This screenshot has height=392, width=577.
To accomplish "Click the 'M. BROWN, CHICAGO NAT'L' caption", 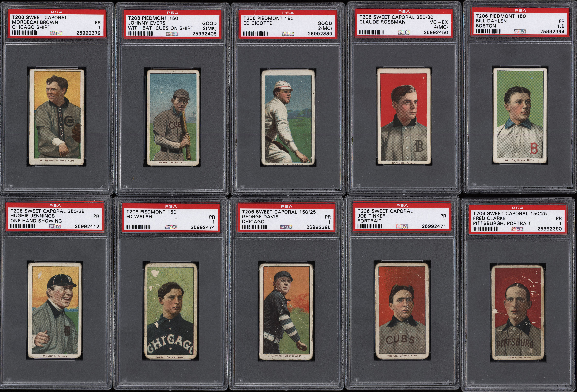I will [x=57, y=161].
